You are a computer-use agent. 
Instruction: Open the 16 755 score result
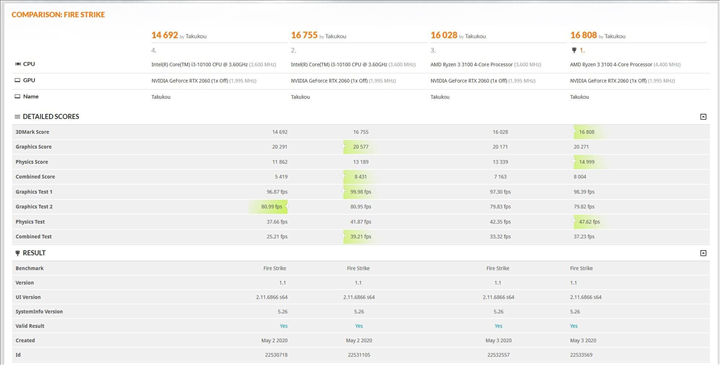[x=304, y=35]
